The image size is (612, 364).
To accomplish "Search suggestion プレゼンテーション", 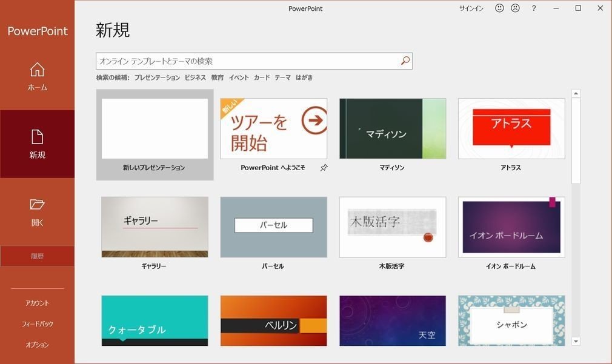I will 157,78.
